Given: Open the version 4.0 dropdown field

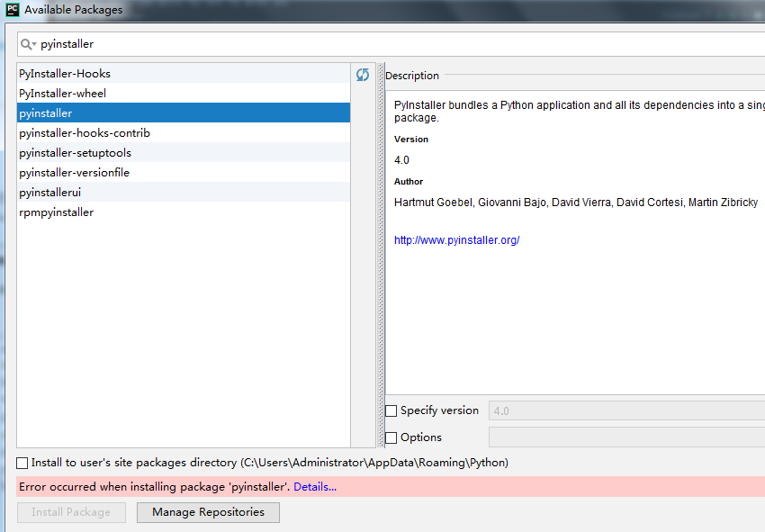Looking at the screenshot, I should tap(627, 411).
